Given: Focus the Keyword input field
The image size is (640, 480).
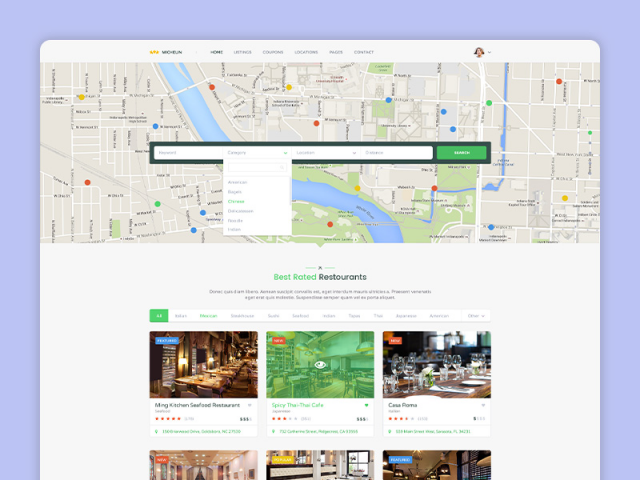Looking at the screenshot, I should (188, 153).
